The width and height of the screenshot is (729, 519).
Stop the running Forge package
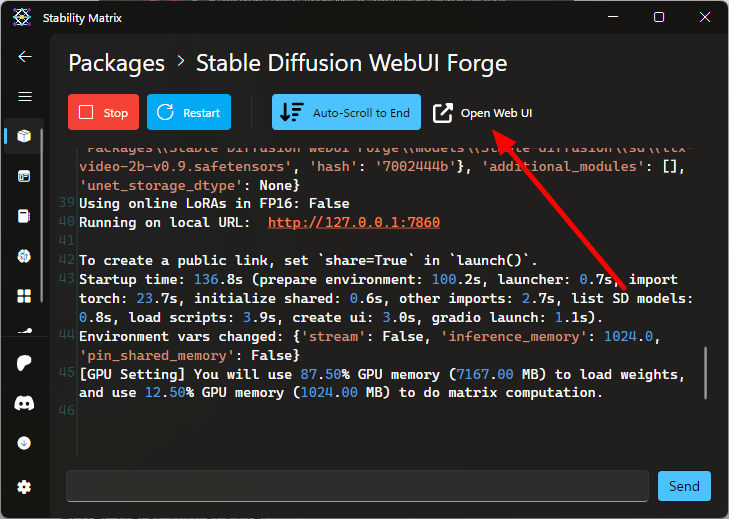coord(103,112)
